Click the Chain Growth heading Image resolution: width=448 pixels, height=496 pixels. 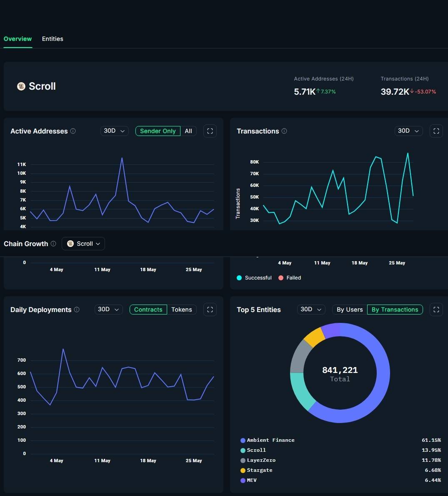26,244
